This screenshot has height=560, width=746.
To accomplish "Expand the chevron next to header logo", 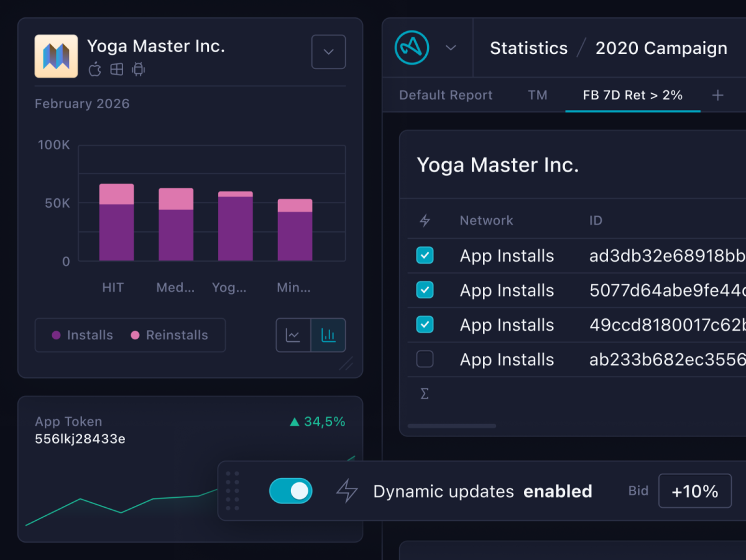I will [x=451, y=48].
